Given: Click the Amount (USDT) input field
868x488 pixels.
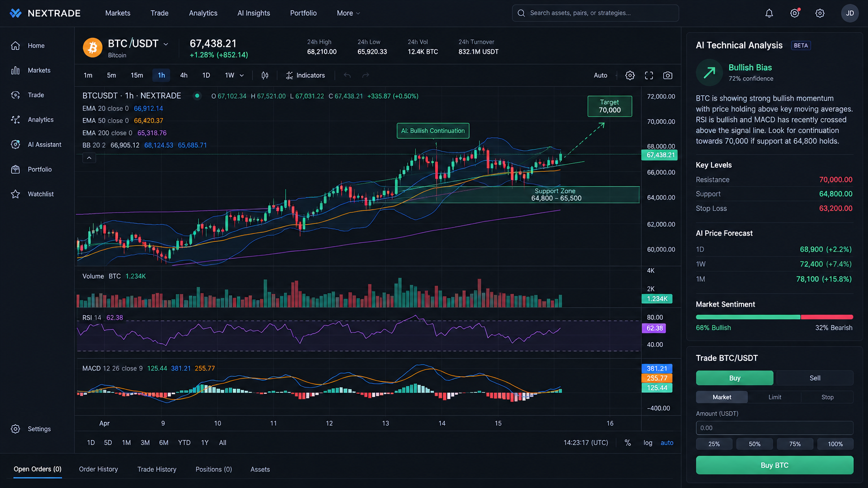Looking at the screenshot, I should point(774,428).
